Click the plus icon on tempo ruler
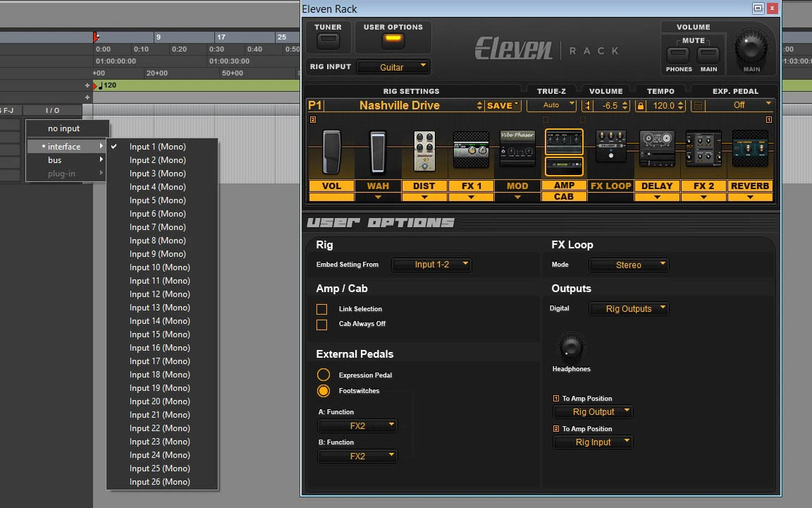Viewport: 812px width, 508px height. (87, 85)
